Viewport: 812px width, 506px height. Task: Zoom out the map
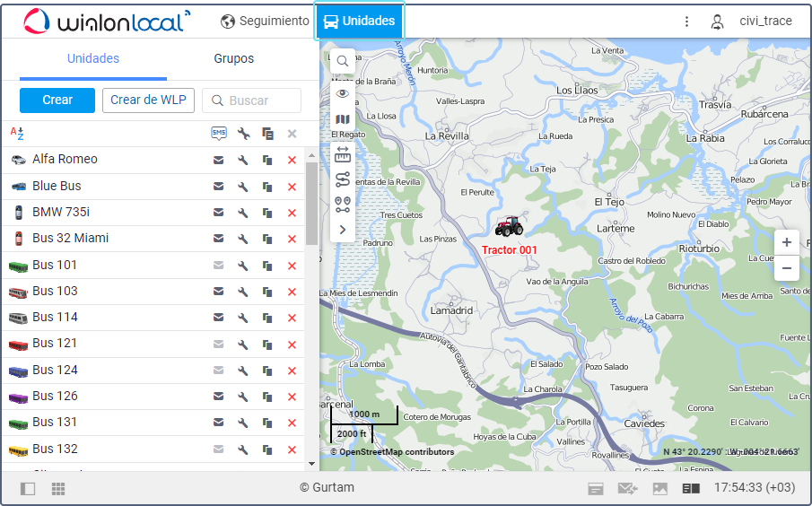point(787,268)
